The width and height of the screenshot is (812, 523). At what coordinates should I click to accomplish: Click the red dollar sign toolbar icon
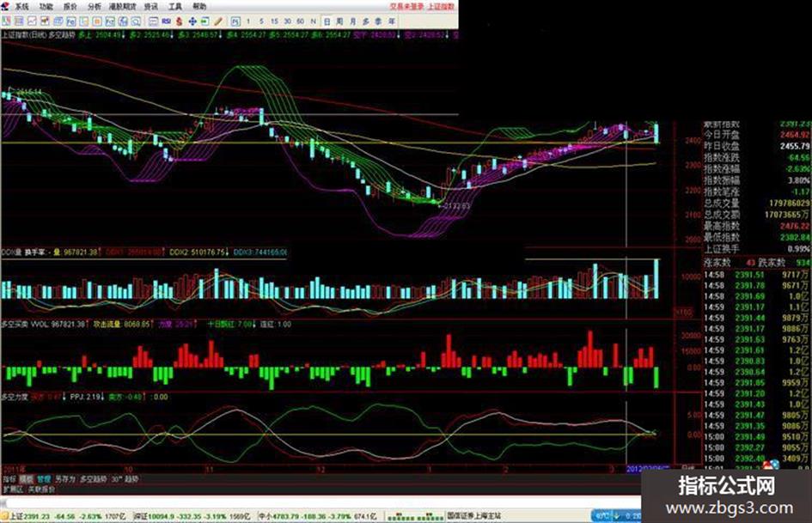pos(180,21)
